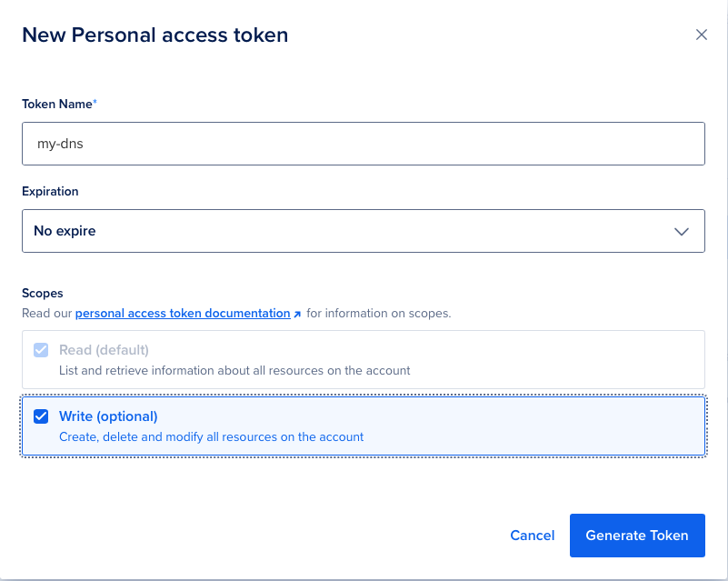Close the New Personal access token dialog
Viewport: 728px width, 581px height.
pos(701,35)
